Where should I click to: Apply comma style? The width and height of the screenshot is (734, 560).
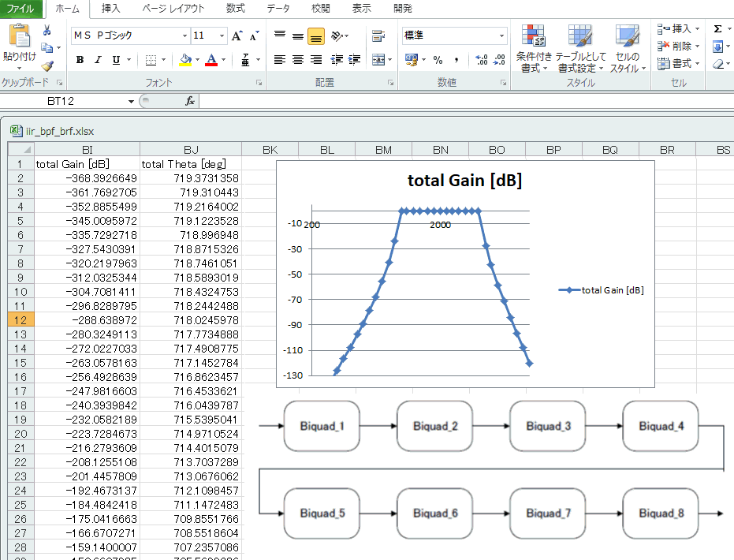pos(456,59)
